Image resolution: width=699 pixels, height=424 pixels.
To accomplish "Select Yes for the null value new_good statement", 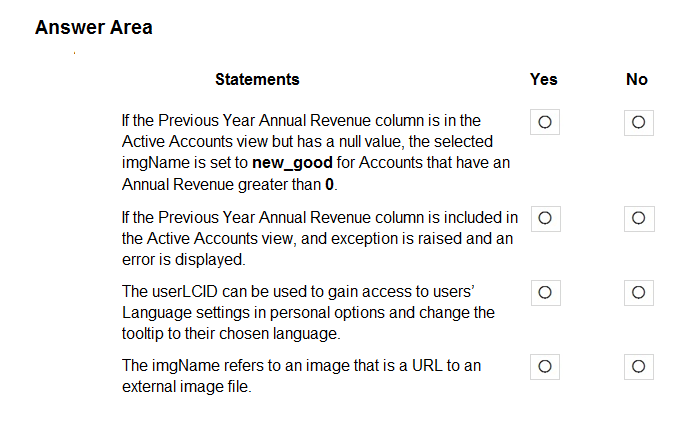I will [x=545, y=122].
